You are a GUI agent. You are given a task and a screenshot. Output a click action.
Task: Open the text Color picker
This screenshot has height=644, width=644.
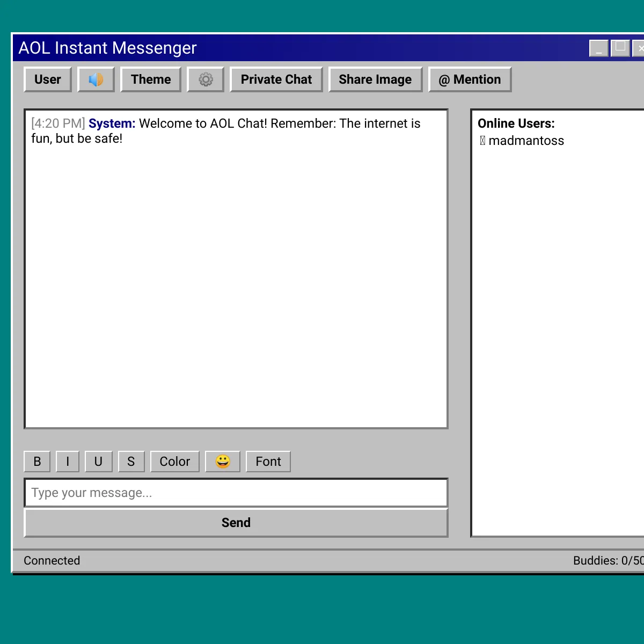pos(175,462)
